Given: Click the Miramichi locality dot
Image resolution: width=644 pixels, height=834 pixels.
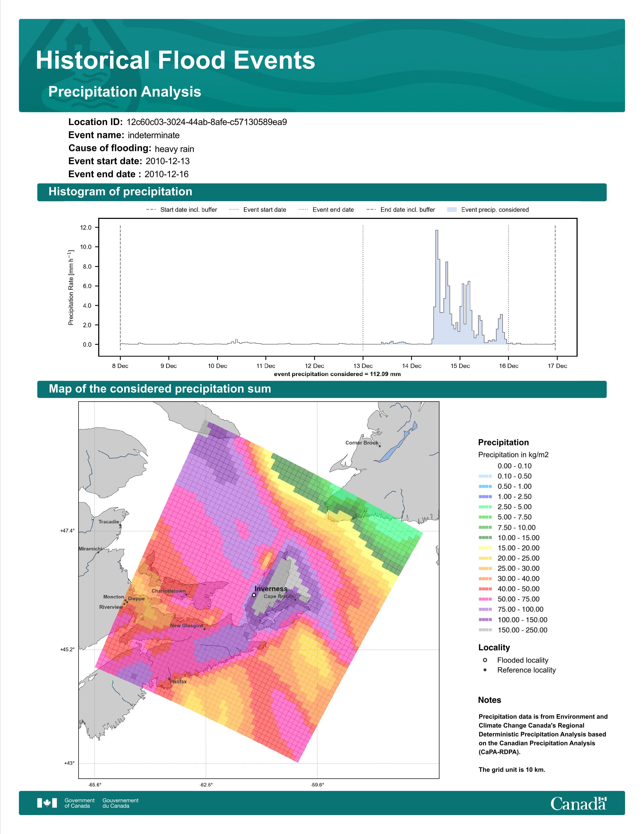Looking at the screenshot, I should [x=98, y=552].
